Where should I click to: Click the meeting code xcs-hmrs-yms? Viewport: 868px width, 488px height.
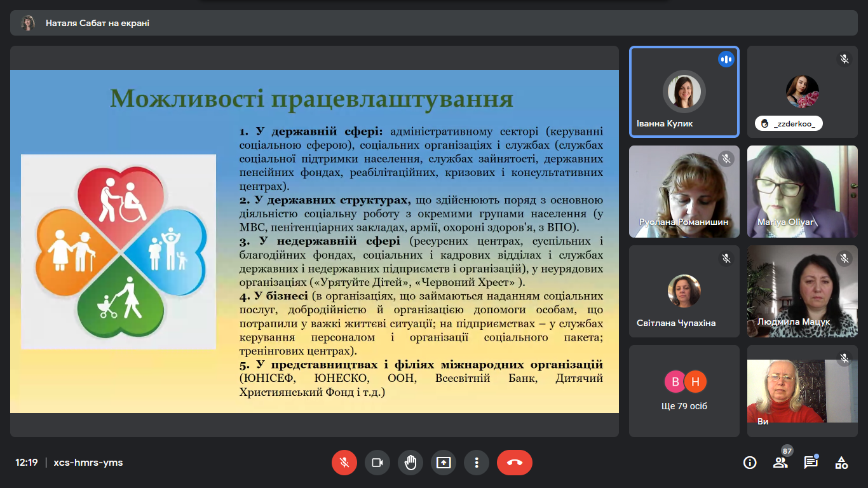[88, 463]
